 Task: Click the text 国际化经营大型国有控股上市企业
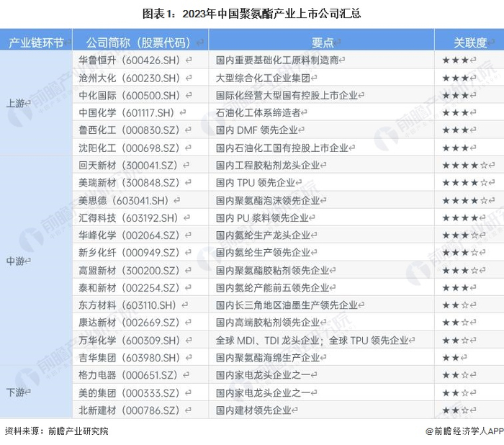click(x=287, y=95)
